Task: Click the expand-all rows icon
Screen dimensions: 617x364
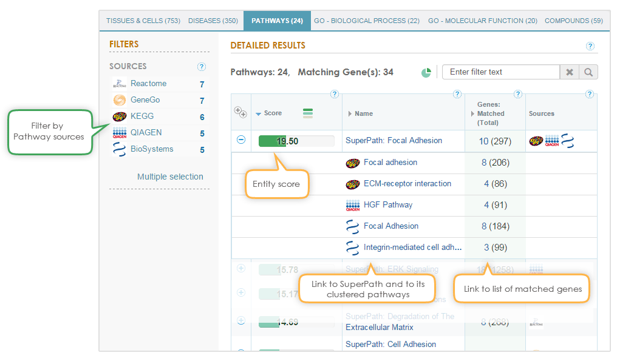Action: pos(240,112)
